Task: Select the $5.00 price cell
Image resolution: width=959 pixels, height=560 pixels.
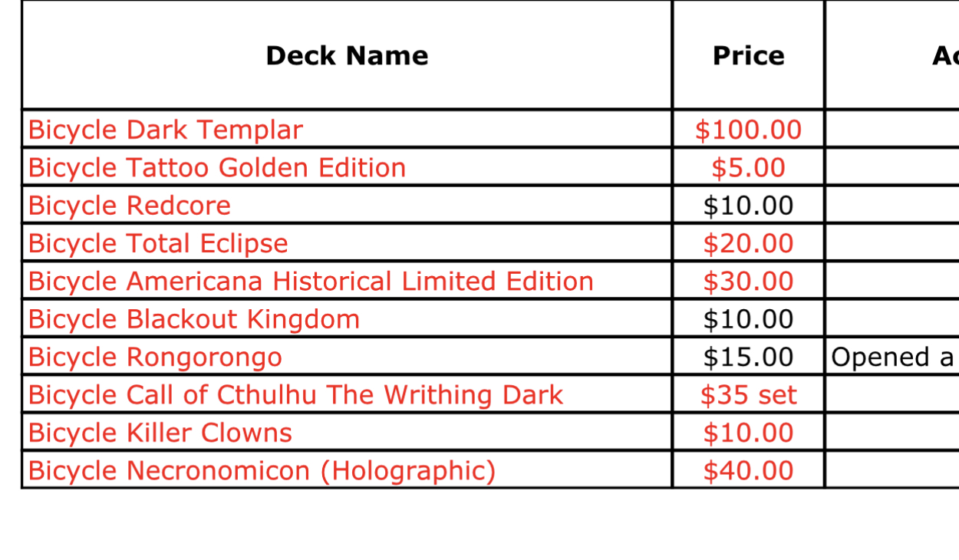Action: (748, 167)
